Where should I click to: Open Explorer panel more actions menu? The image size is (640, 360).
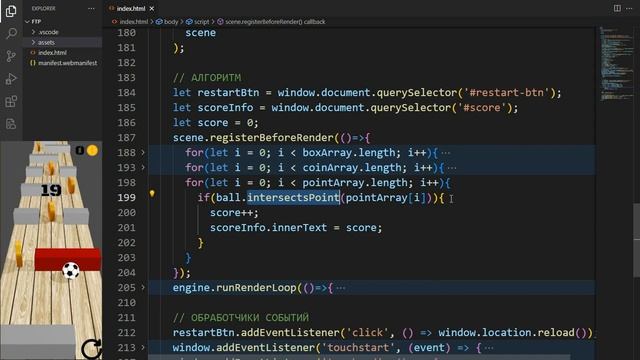(91, 9)
